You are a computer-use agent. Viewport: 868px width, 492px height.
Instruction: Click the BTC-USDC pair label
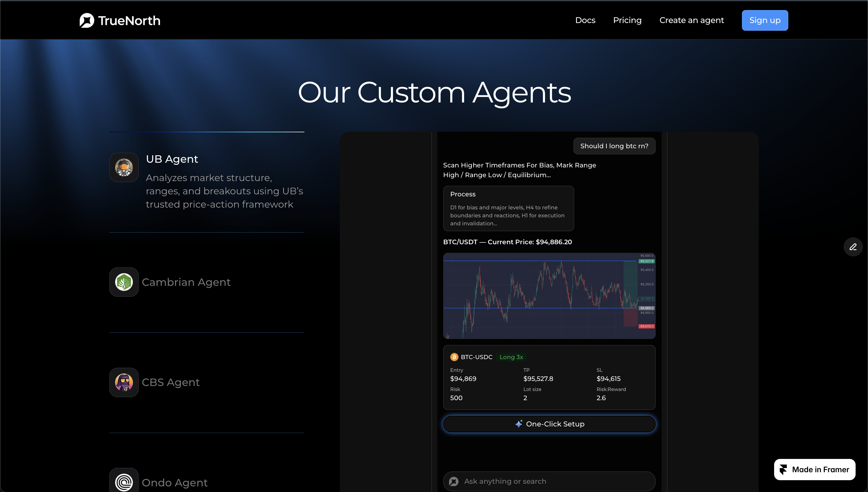coord(476,357)
